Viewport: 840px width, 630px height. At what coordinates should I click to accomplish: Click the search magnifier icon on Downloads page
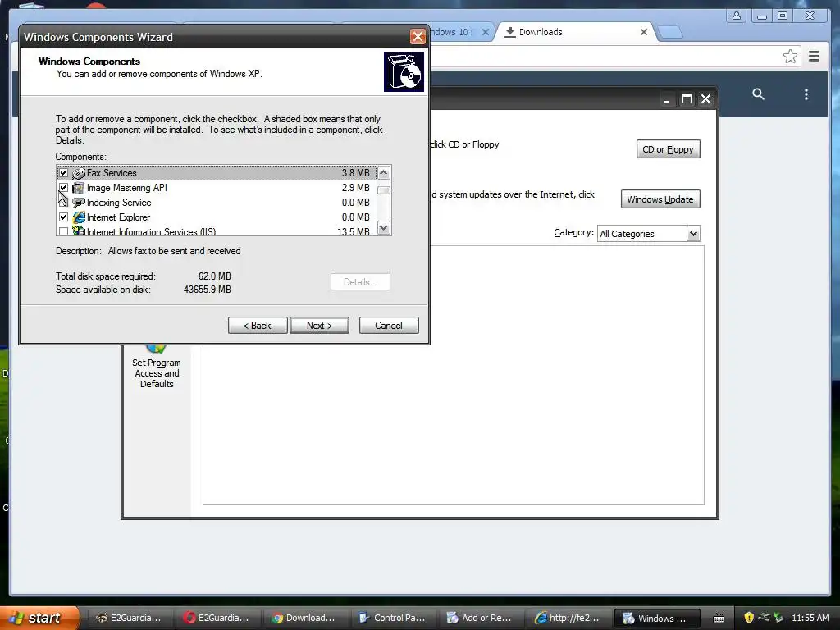click(758, 94)
